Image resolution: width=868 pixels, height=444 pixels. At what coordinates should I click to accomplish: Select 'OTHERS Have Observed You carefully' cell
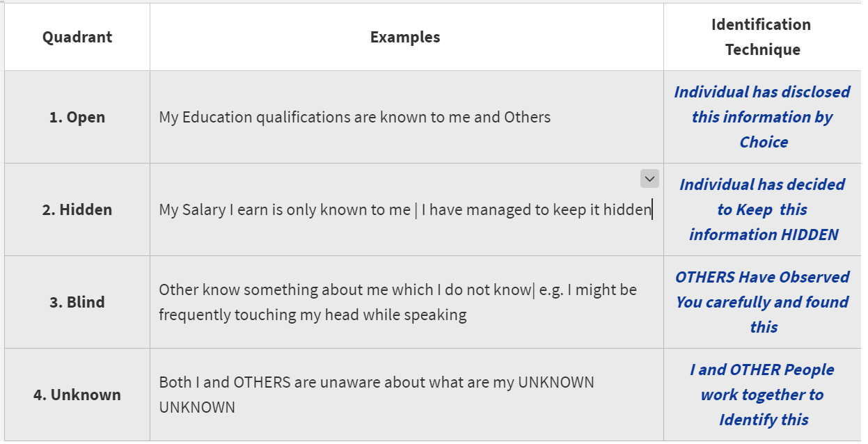(x=762, y=290)
